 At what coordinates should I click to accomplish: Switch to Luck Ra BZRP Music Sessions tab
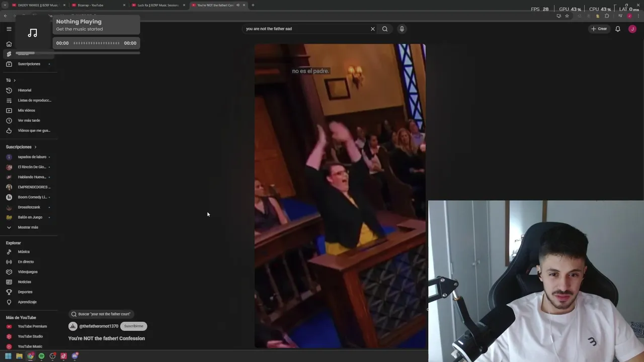[158, 5]
